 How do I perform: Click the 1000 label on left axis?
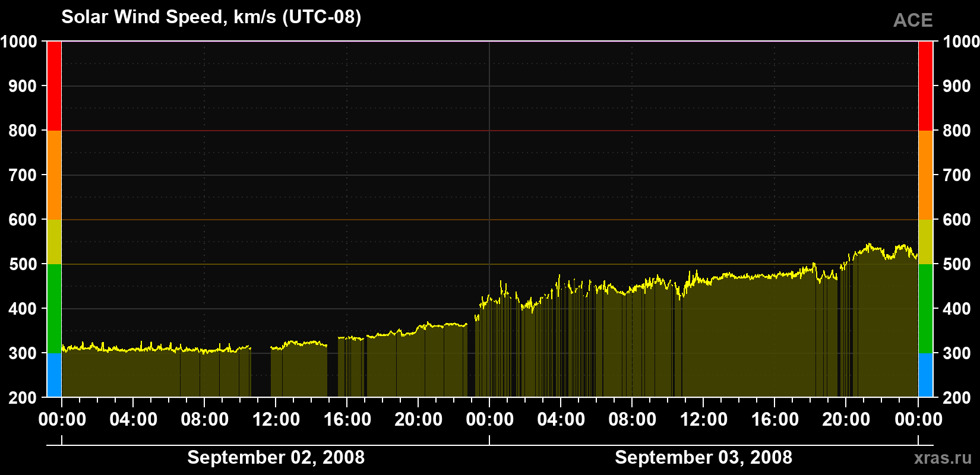pyautogui.click(x=19, y=42)
